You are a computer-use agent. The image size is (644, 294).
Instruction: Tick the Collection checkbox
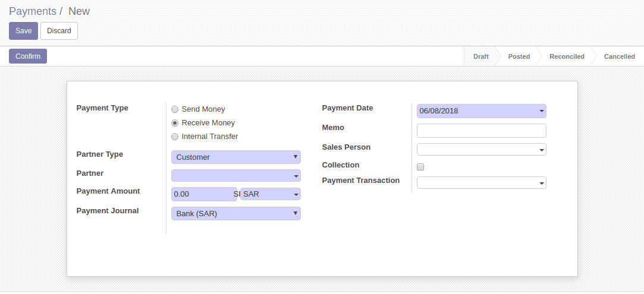[x=420, y=167]
